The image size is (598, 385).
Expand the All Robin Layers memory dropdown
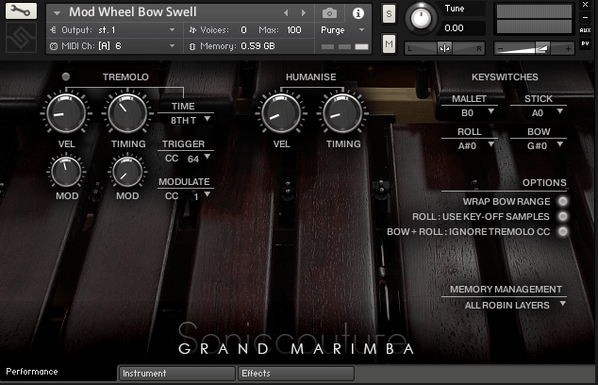(514, 305)
